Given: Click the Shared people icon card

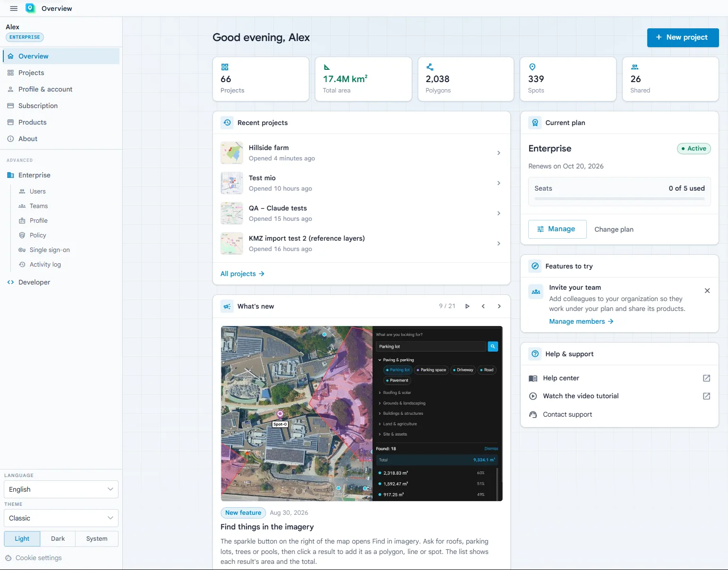Looking at the screenshot, I should coord(635,67).
